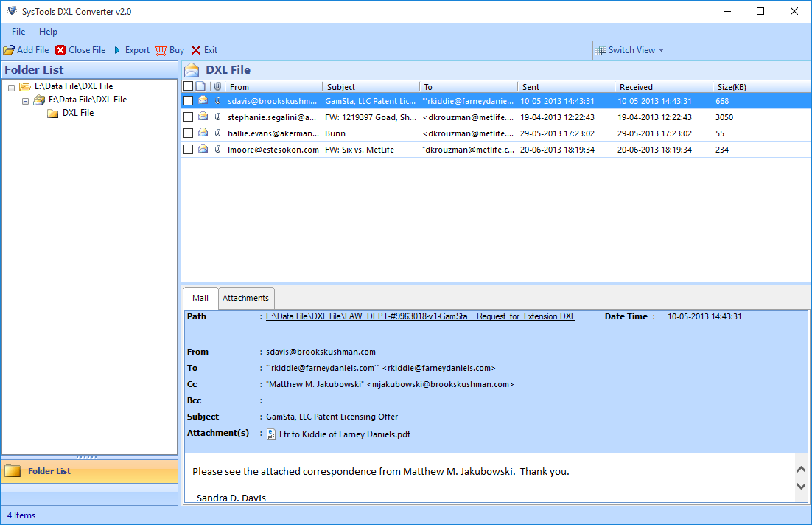The image size is (812, 525).
Task: Open the Ltr to Kiddie PDF attachment
Action: pos(344,434)
